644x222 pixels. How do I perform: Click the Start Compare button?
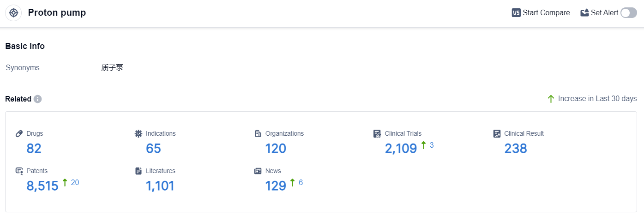pos(541,13)
